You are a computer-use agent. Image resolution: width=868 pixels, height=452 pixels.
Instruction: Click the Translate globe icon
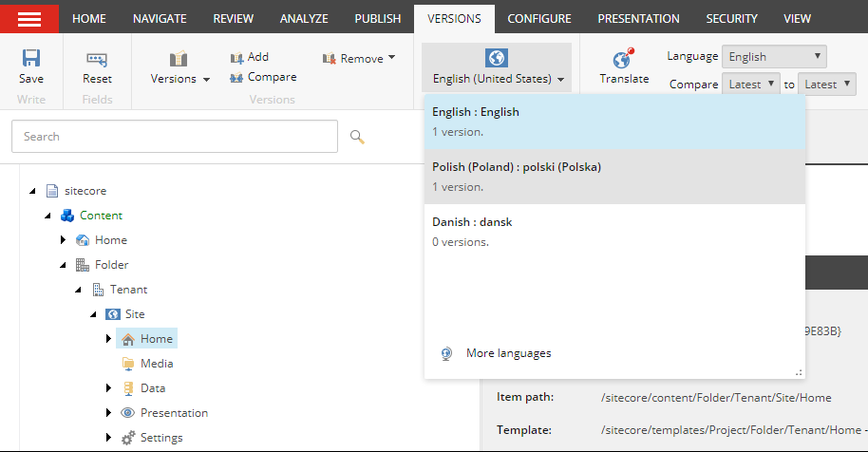pos(623,58)
